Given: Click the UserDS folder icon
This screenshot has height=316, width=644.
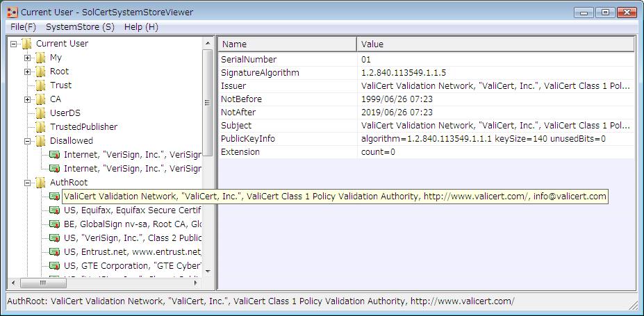Looking at the screenshot, I should (40, 113).
